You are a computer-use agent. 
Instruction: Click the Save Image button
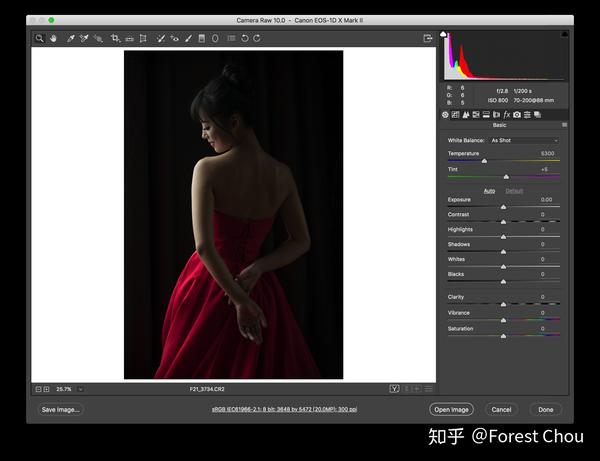(x=60, y=409)
